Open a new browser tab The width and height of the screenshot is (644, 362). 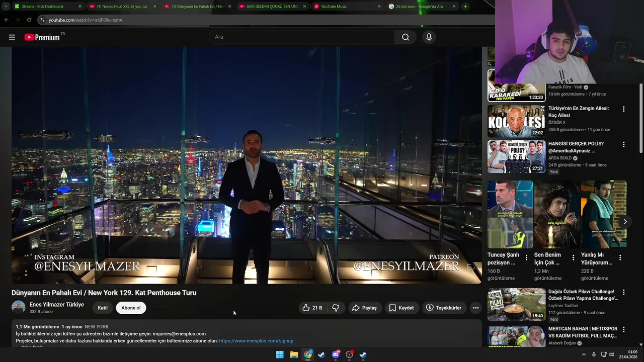tap(465, 7)
